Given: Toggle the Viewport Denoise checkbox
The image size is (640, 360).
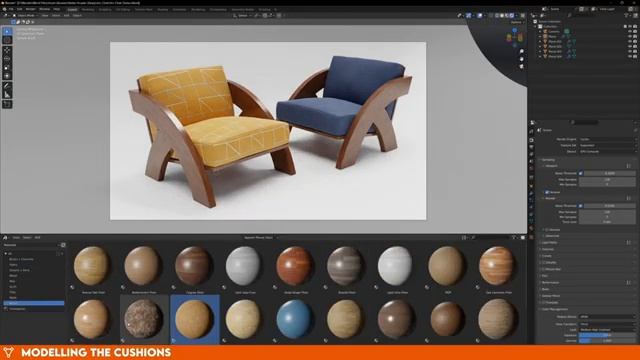Looking at the screenshot, I should [547, 192].
